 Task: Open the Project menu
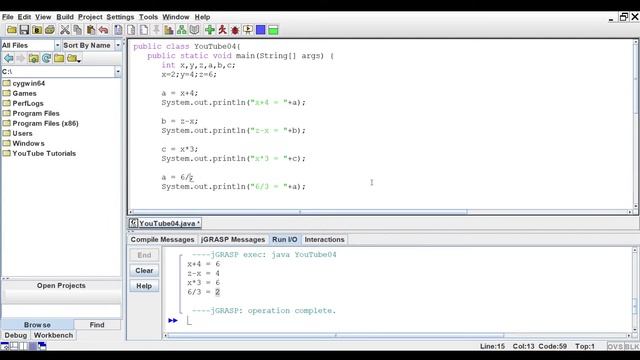90,17
